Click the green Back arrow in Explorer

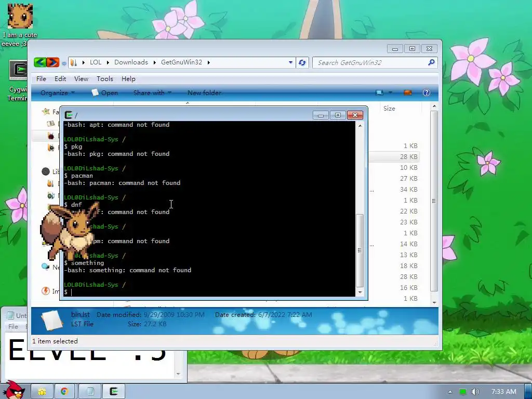(x=40, y=62)
